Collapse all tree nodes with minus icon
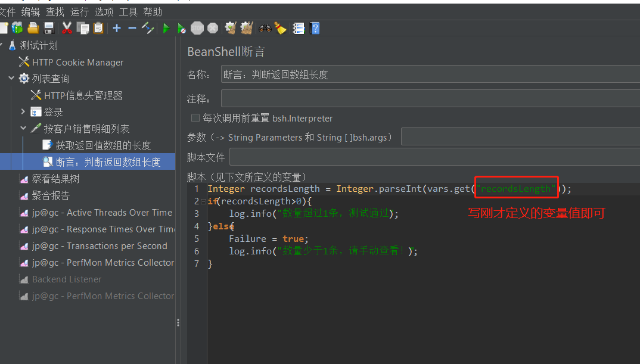 (132, 28)
